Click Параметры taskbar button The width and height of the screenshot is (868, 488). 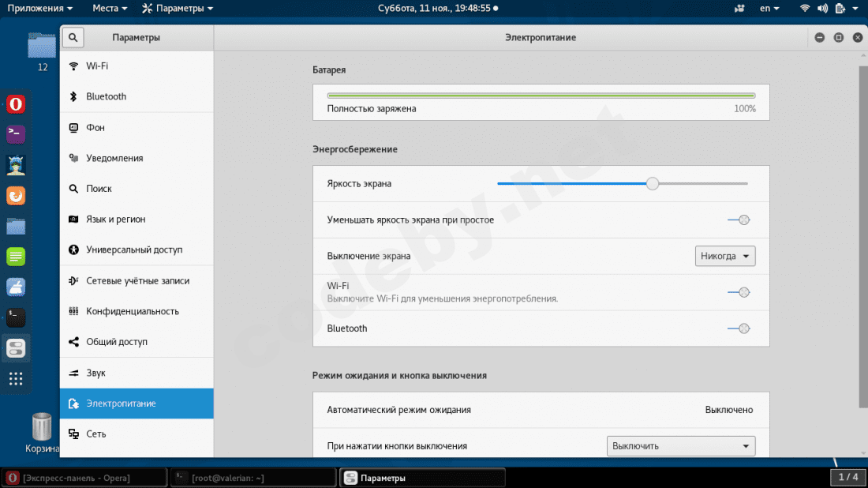pos(422,478)
